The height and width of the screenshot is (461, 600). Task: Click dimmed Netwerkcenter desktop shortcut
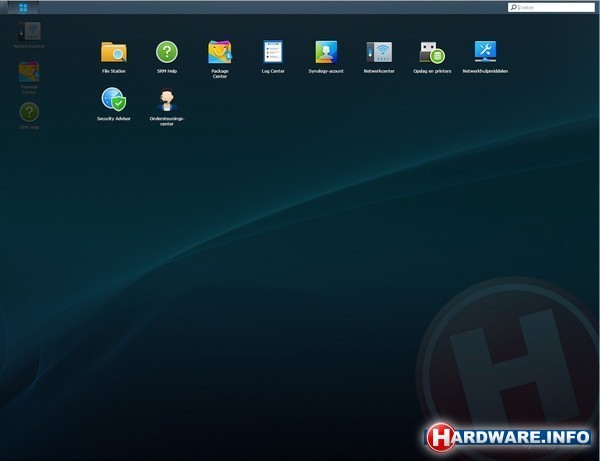point(29,35)
